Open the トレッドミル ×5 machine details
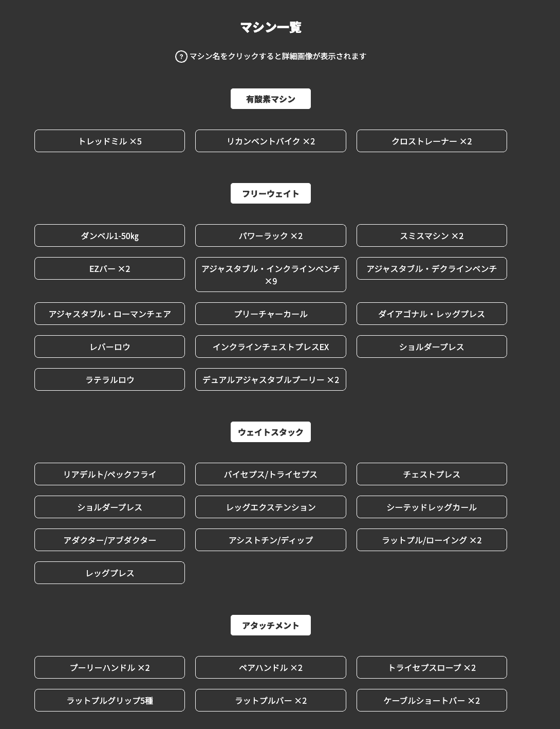Viewport: 560px width, 729px height. pos(109,141)
